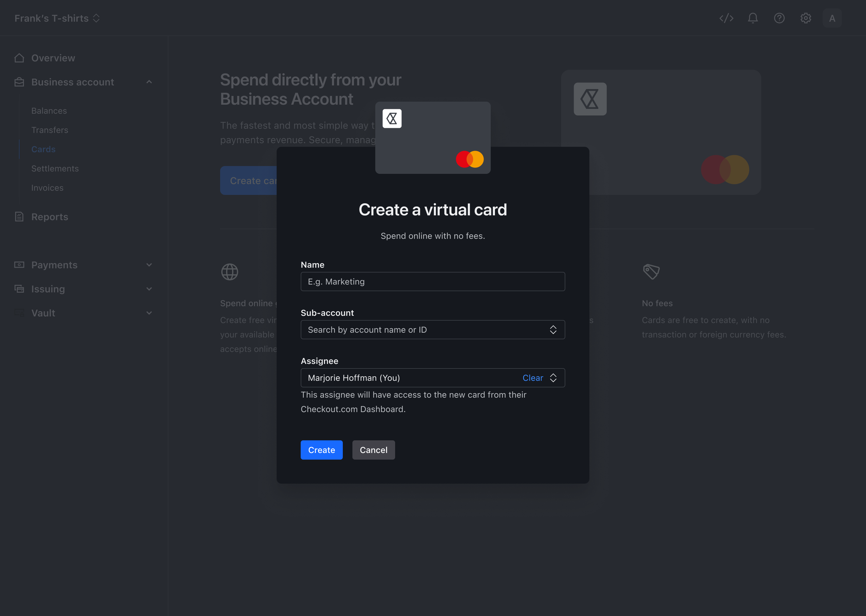Screen dimensions: 866x616
Task: Click the price tag icon above No fees
Action: click(651, 272)
